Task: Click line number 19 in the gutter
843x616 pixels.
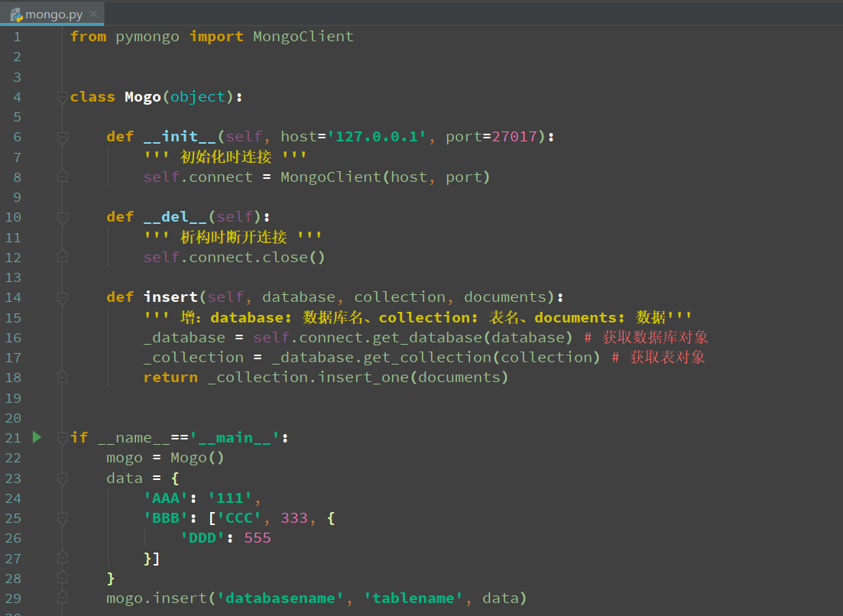Action: pos(14,397)
